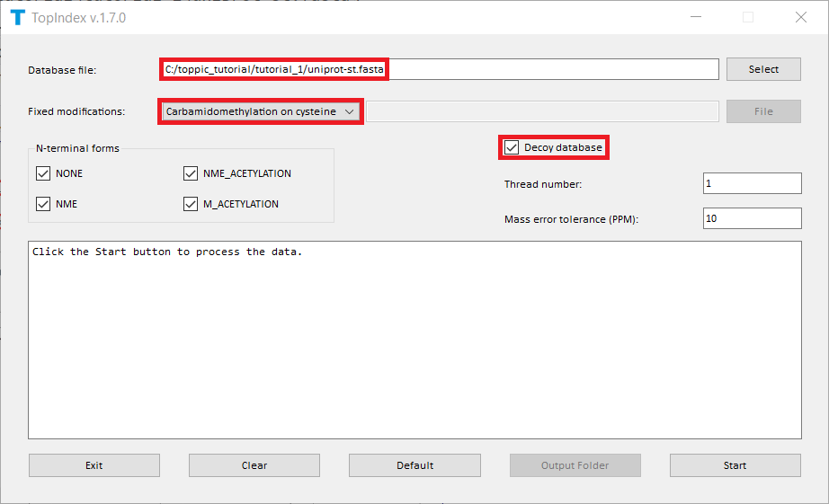Click the TopIndex logo in title bar
The height and width of the screenshot is (504, 829).
point(17,17)
